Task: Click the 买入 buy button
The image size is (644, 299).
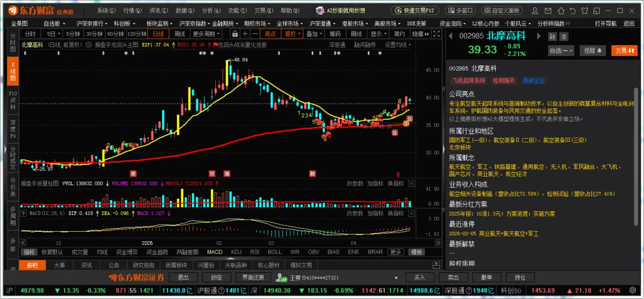Action: (x=420, y=278)
